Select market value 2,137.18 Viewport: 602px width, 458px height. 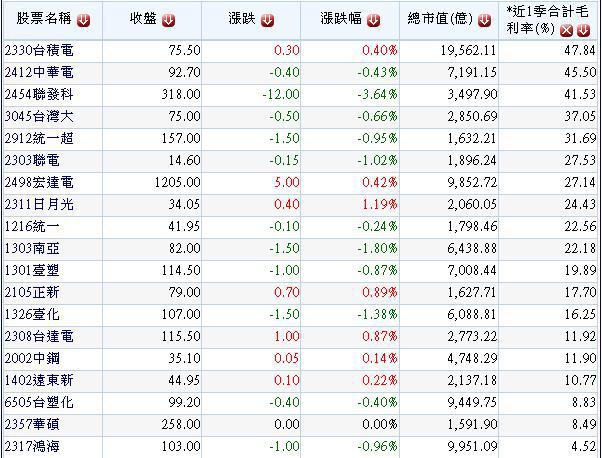(472, 380)
